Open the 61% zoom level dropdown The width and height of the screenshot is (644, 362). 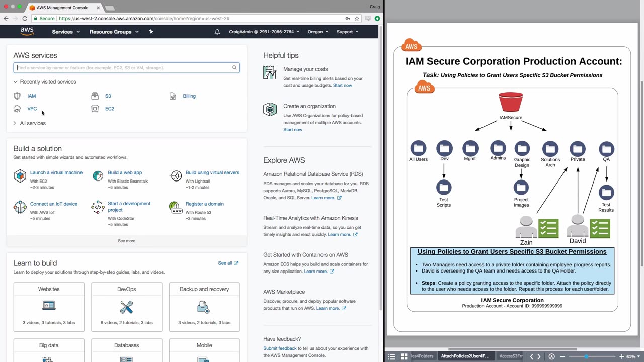tap(632, 356)
